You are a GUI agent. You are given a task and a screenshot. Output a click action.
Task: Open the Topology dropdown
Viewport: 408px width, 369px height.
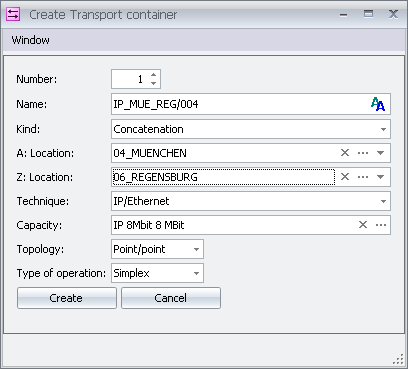[196, 249]
